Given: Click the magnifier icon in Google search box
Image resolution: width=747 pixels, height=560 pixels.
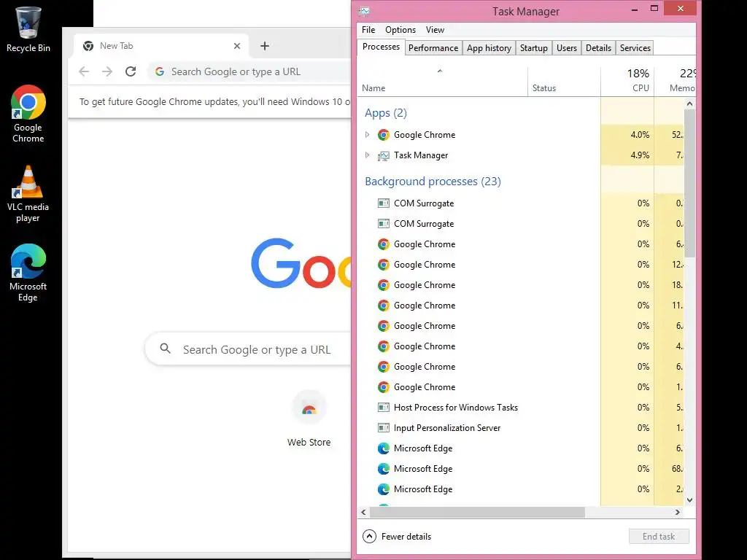Looking at the screenshot, I should [x=166, y=349].
